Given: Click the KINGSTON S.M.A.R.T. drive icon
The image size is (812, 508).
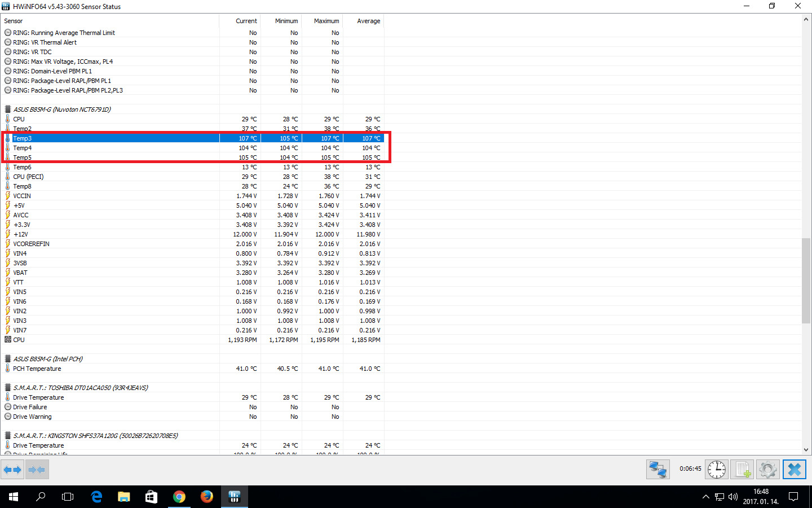Looking at the screenshot, I should (8, 436).
